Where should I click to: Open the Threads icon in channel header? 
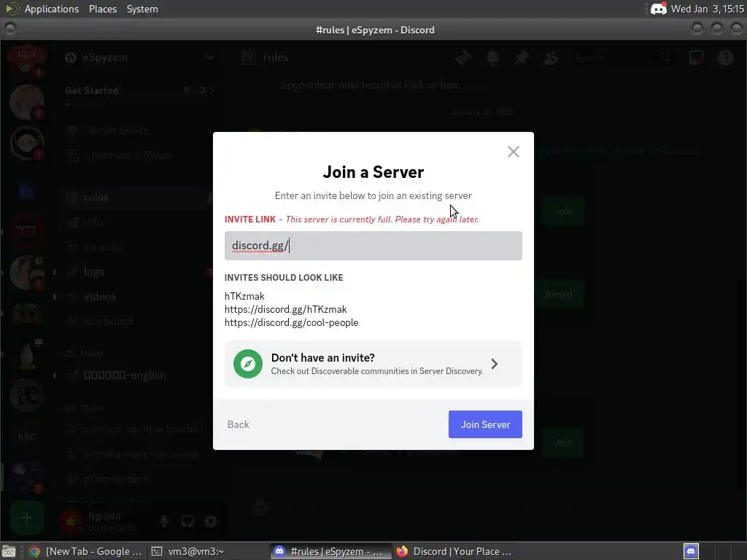click(x=463, y=58)
